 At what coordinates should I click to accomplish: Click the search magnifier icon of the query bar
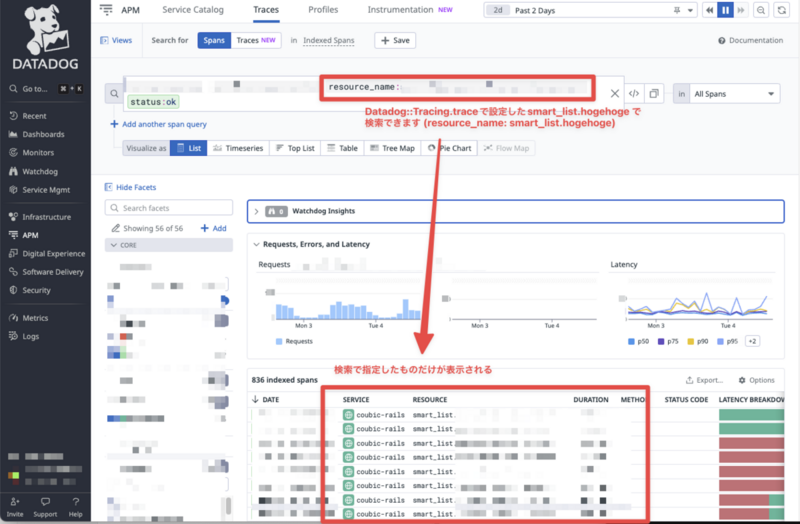coord(114,94)
